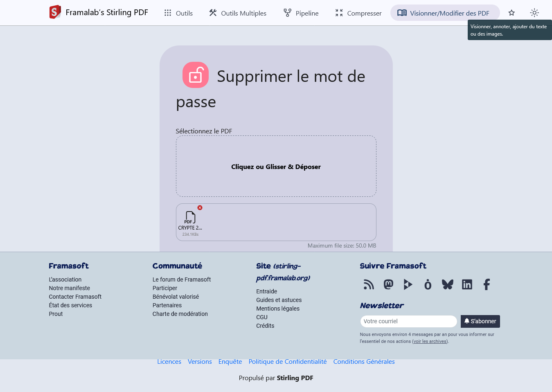552x392 pixels.
Task: Click the LinkedIn icon
Action: 467,284
